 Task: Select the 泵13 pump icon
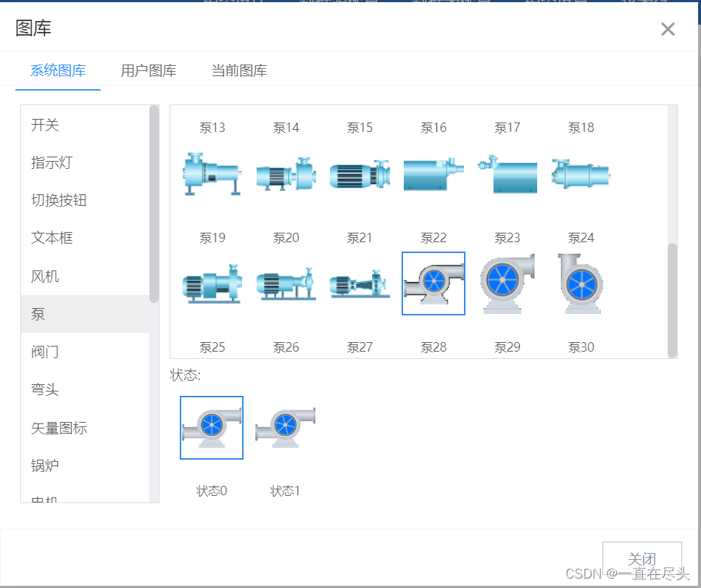[x=212, y=174]
